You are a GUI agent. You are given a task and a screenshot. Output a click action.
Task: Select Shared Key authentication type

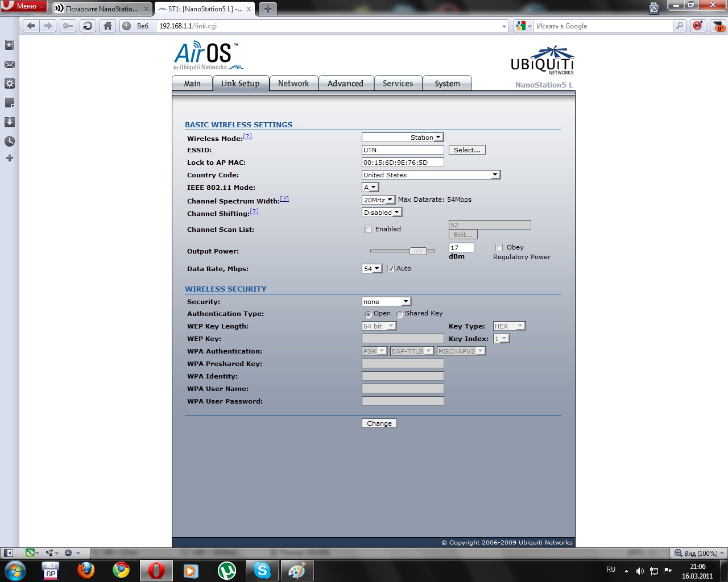pyautogui.click(x=399, y=314)
